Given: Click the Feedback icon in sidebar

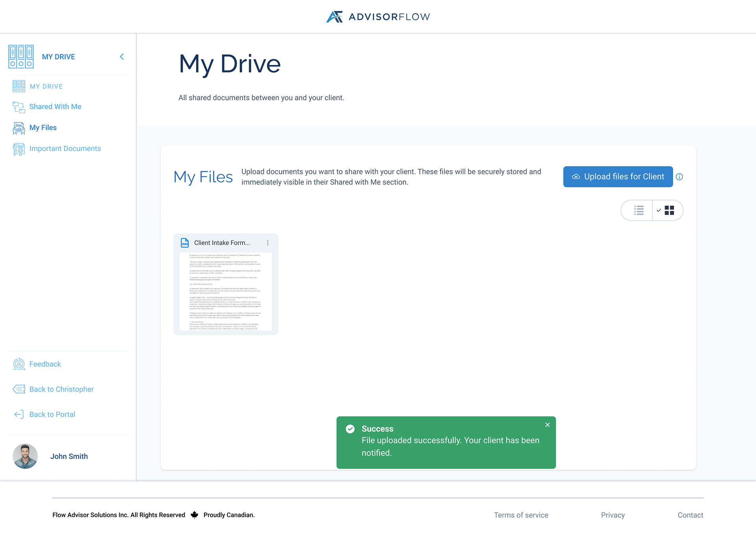Looking at the screenshot, I should tap(19, 364).
